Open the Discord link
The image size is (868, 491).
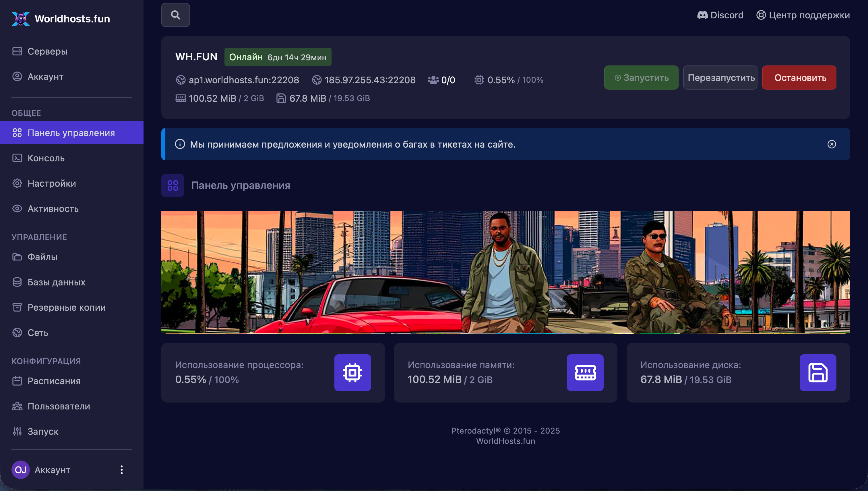pos(720,15)
